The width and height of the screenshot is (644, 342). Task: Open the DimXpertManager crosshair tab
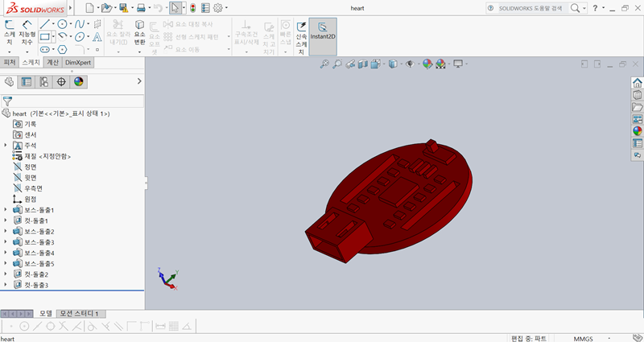pos(61,82)
